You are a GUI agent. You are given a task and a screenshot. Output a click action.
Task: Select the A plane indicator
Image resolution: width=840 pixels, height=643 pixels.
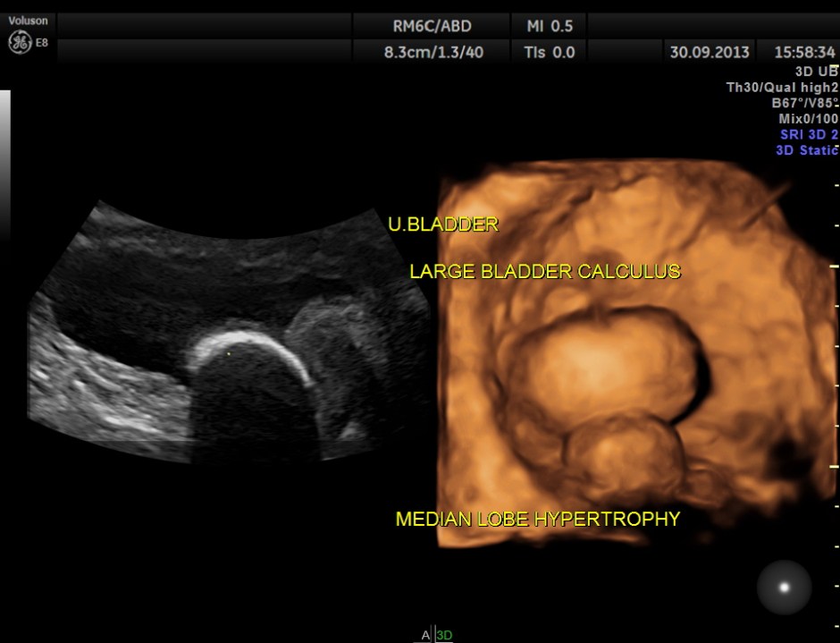[426, 635]
